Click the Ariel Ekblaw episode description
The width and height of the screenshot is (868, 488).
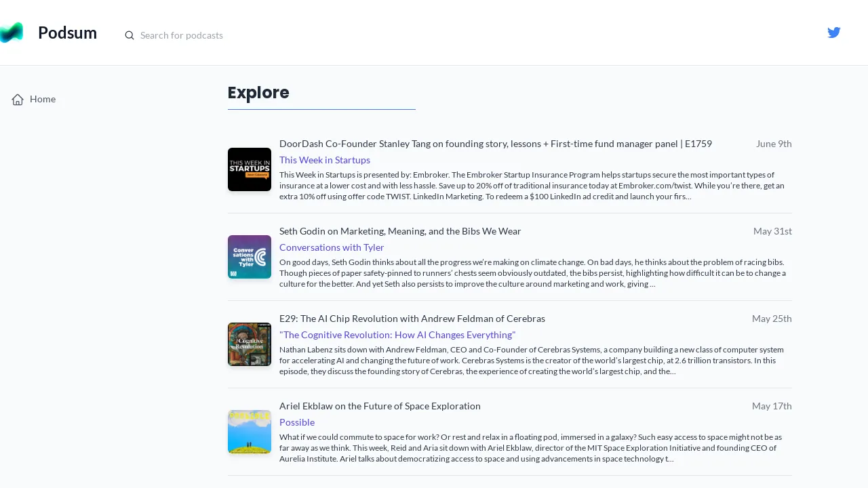[x=530, y=448]
